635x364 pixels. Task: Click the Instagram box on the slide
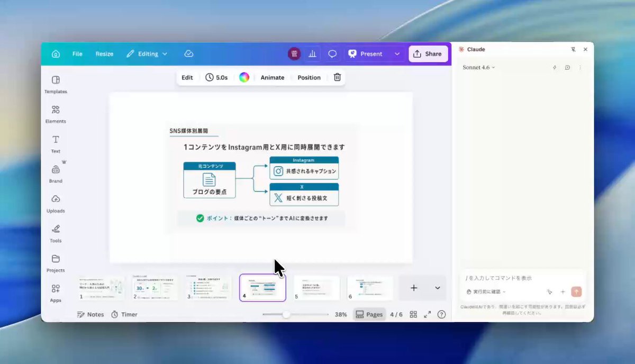tap(304, 168)
